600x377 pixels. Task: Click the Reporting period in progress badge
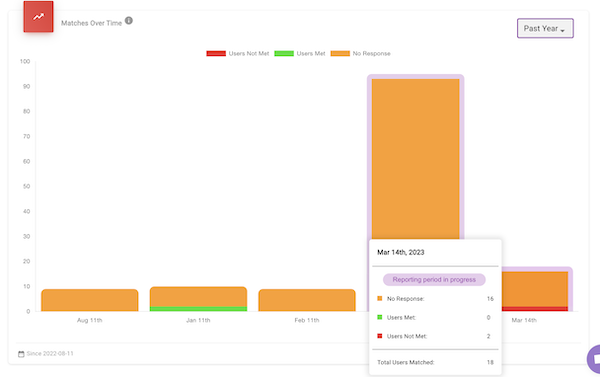pos(434,280)
